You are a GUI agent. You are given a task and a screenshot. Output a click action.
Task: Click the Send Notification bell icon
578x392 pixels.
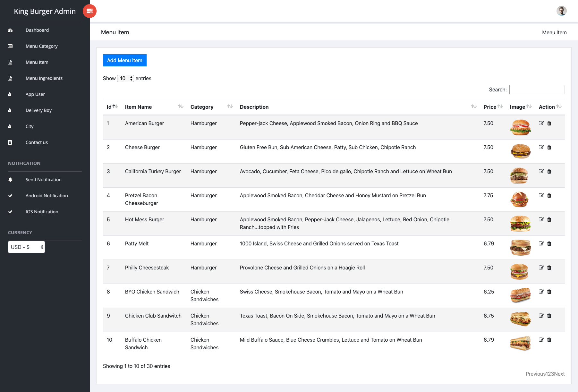tap(10, 180)
